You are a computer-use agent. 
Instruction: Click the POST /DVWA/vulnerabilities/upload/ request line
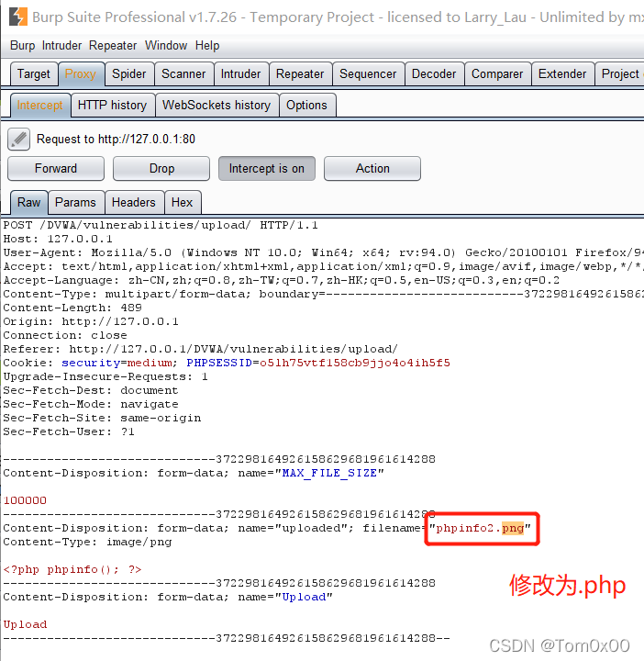pyautogui.click(x=161, y=225)
